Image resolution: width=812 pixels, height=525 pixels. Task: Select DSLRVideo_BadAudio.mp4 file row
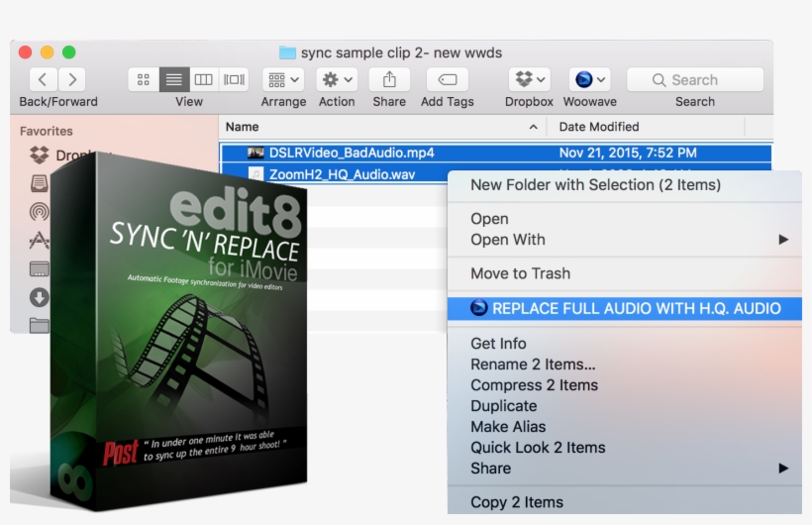pyautogui.click(x=495, y=153)
